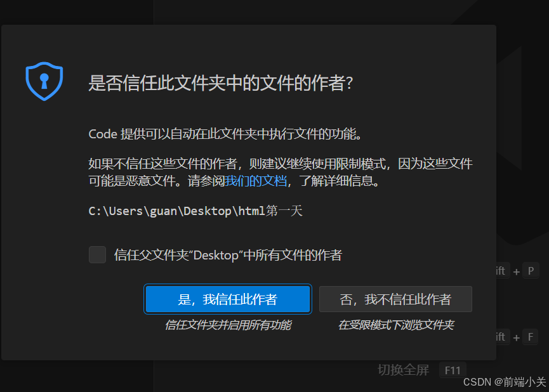This screenshot has width=549, height=392.
Task: Click the dialog title "是否信任此文件夹中的文件的作者?"
Action: 221,83
